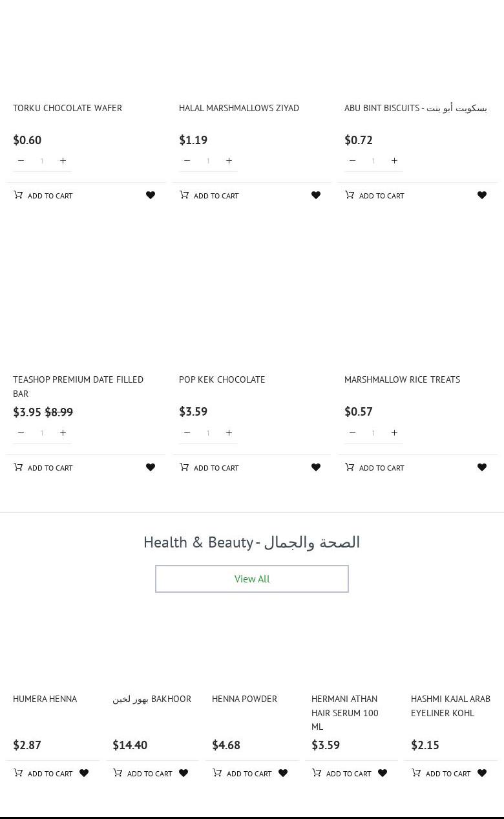The image size is (504, 819).
Task: Decrease Pop Kek Chocolate quantity
Action: click(187, 433)
